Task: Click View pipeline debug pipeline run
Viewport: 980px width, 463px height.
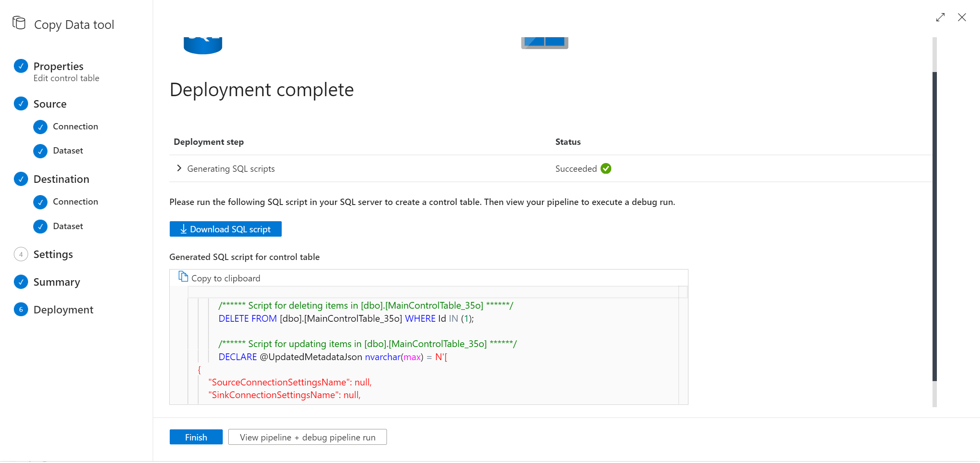Action: (307, 437)
